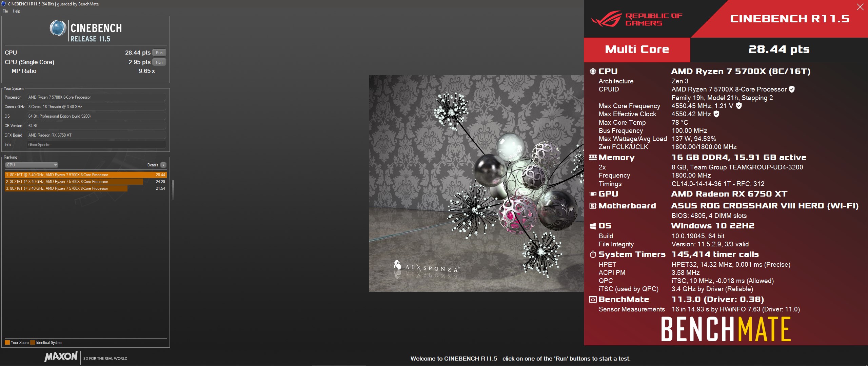
Task: Click the Processor field AMD Ryzen 7 5700X
Action: point(96,97)
